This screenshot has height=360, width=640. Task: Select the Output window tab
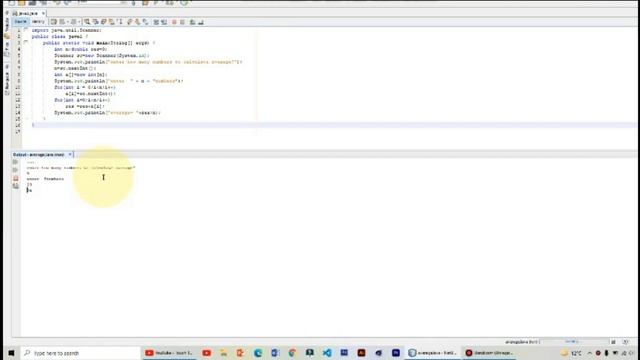point(39,155)
